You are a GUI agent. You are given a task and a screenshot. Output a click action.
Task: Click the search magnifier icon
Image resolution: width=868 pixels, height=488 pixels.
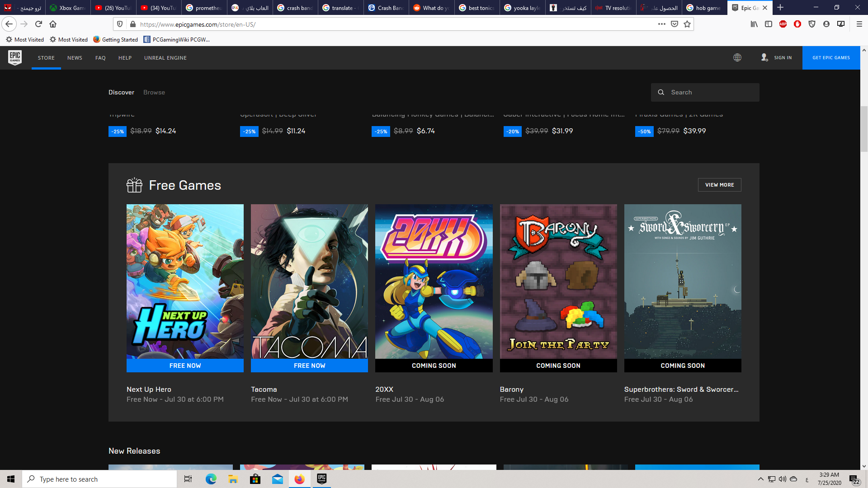[x=661, y=92]
